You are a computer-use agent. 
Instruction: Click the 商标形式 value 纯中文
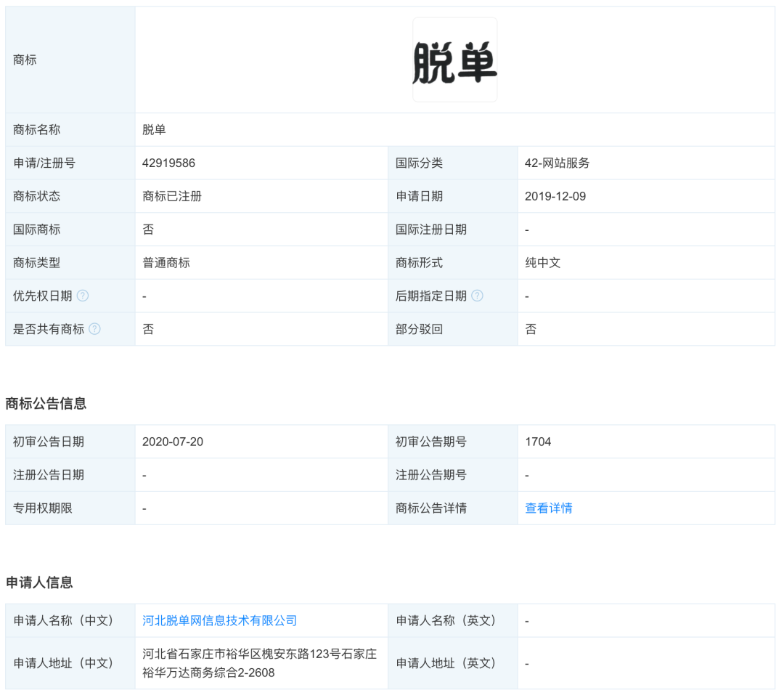[x=542, y=262]
